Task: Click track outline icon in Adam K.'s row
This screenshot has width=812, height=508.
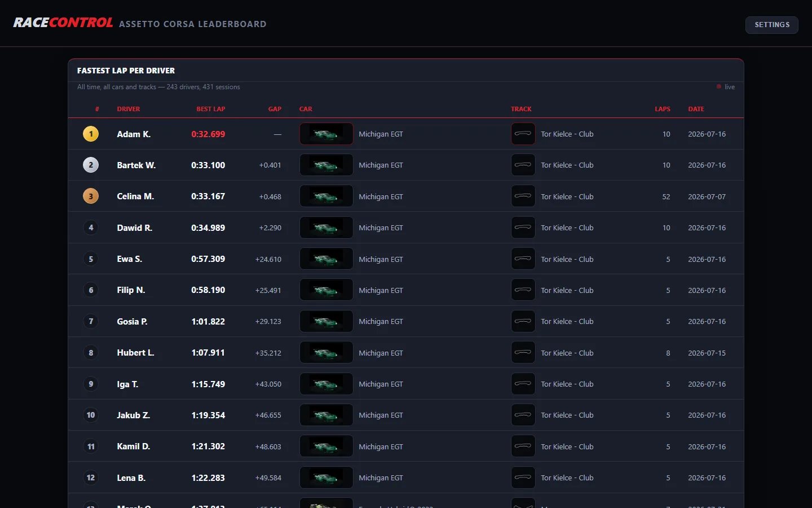Action: click(523, 134)
